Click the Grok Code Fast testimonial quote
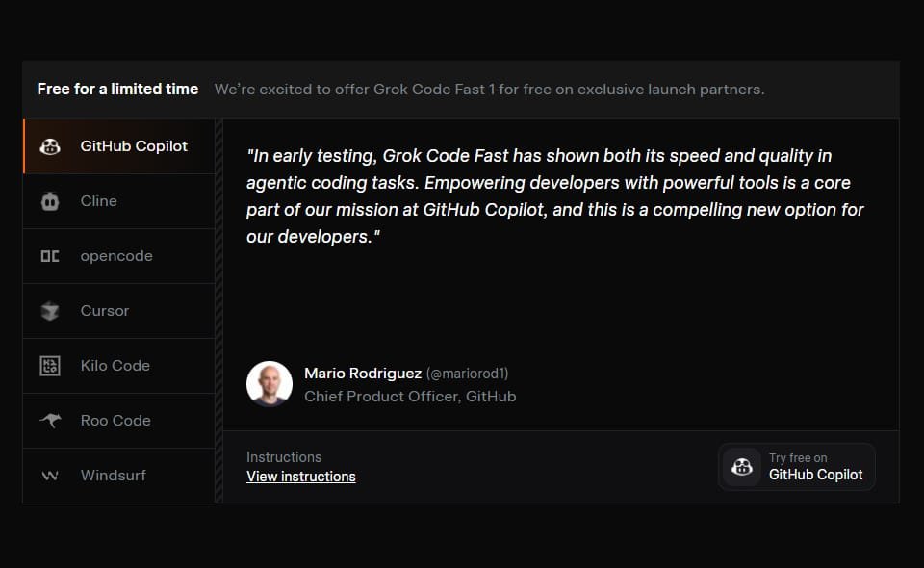Image resolution: width=924 pixels, height=568 pixels. point(555,196)
